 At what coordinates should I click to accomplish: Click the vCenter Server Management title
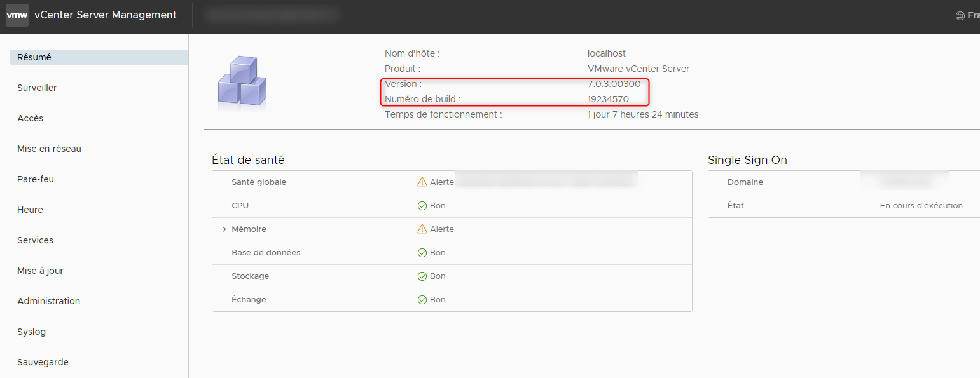click(106, 15)
